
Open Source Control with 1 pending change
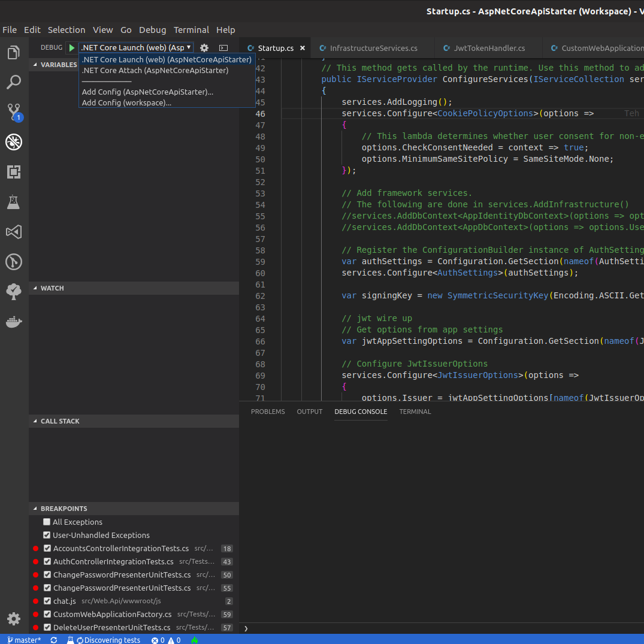(x=14, y=111)
